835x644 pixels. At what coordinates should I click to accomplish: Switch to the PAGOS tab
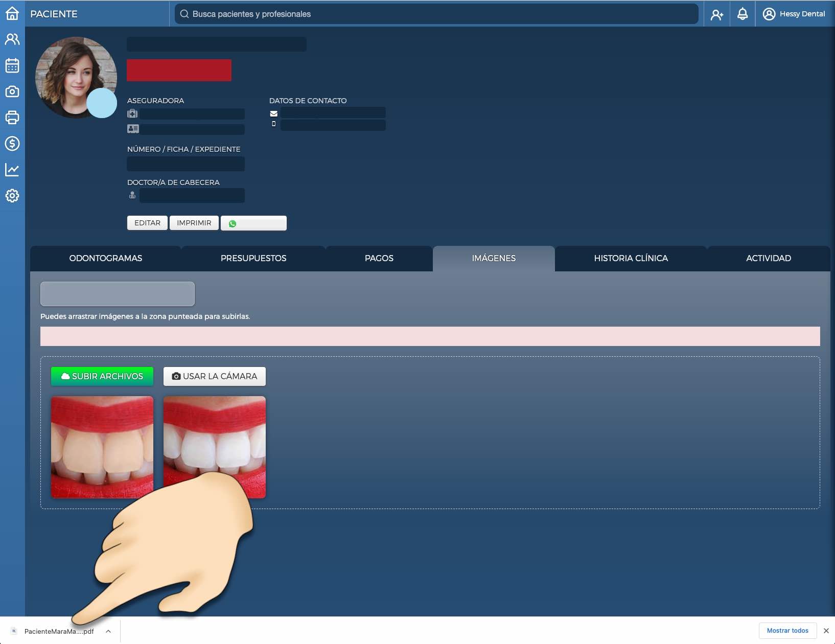click(x=379, y=259)
